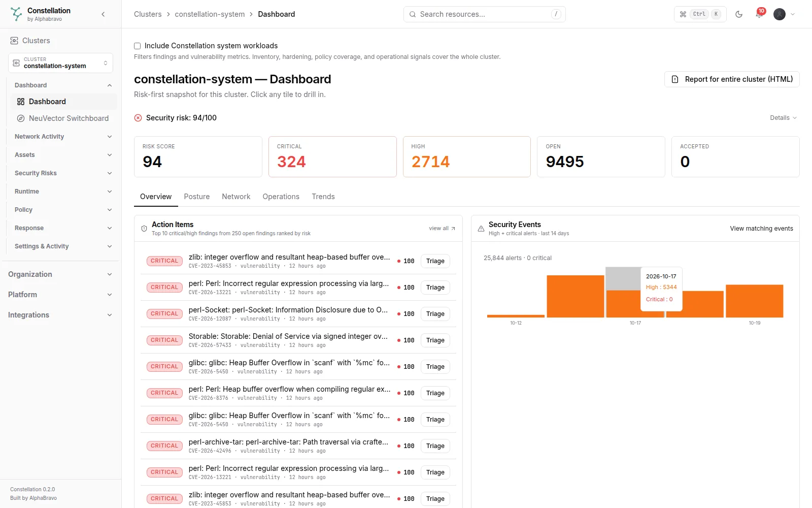The image size is (812, 508).
Task: Click the Security Events warning triangle icon
Action: (x=481, y=229)
